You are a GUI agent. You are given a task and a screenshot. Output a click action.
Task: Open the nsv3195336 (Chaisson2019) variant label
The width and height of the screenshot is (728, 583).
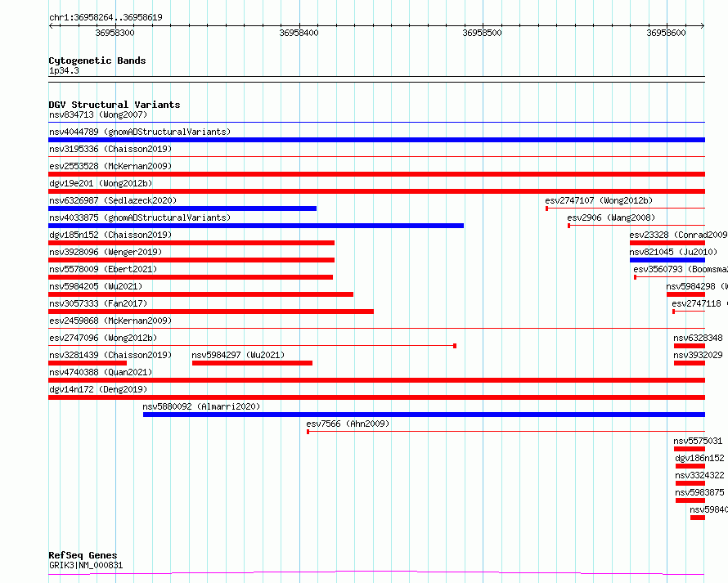tap(110, 149)
